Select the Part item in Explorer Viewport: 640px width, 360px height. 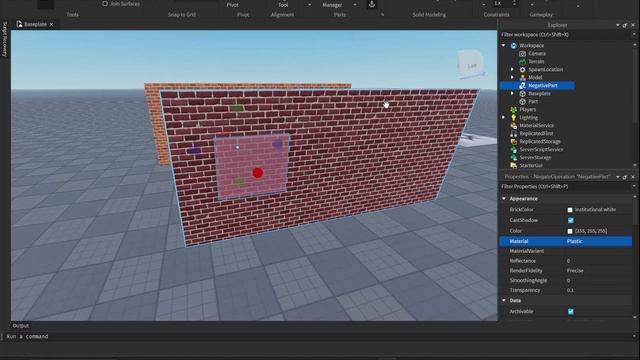(533, 102)
